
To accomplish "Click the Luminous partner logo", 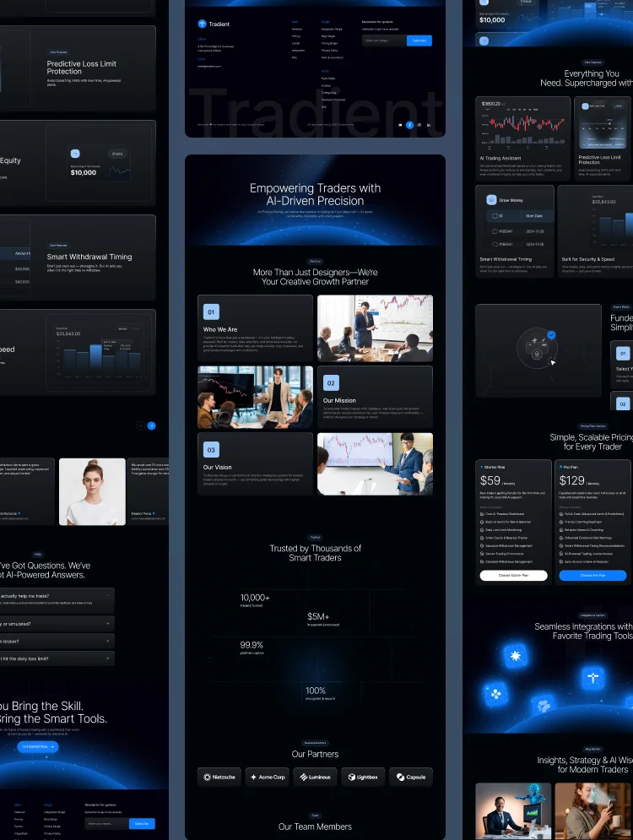I will 315,777.
